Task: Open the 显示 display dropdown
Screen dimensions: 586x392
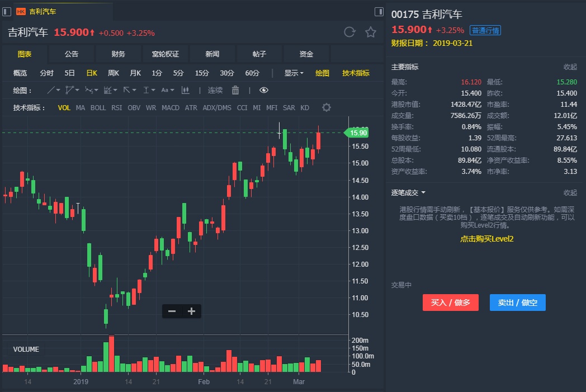Action: [x=294, y=73]
